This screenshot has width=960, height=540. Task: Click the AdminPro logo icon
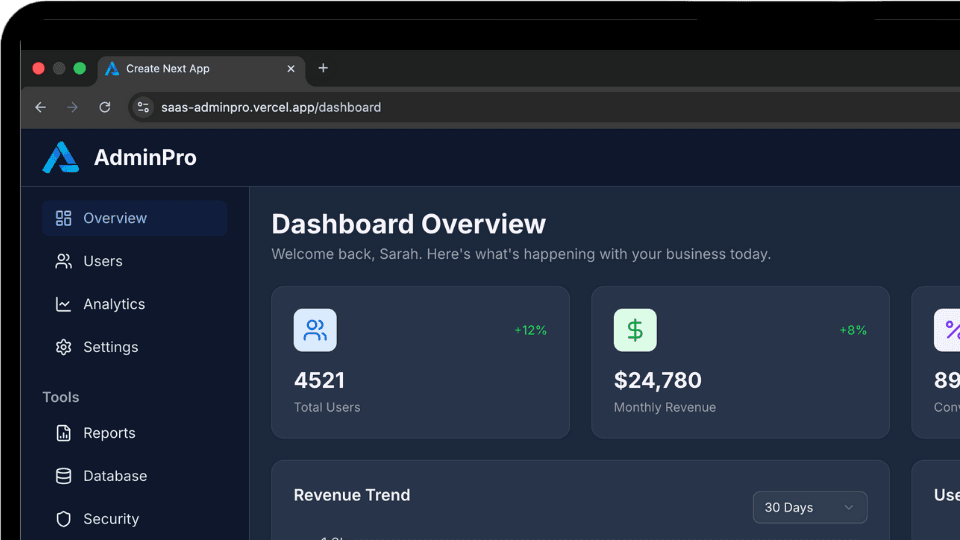tap(60, 157)
